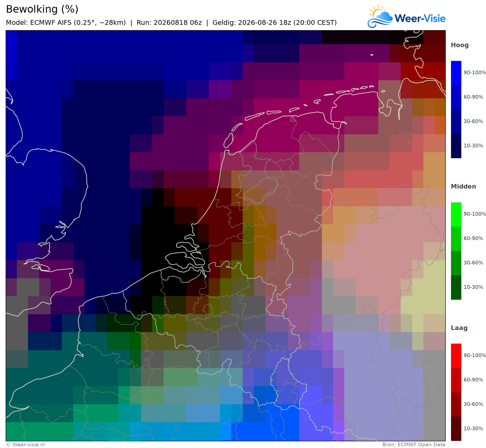Select the Laag 90-100% bright red swatch
Image resolution: width=486 pixels, height=448 pixels.
tap(456, 356)
